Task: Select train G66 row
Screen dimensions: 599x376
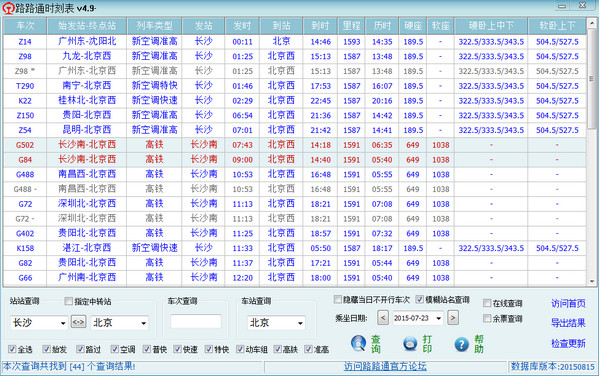Action: tap(294, 278)
